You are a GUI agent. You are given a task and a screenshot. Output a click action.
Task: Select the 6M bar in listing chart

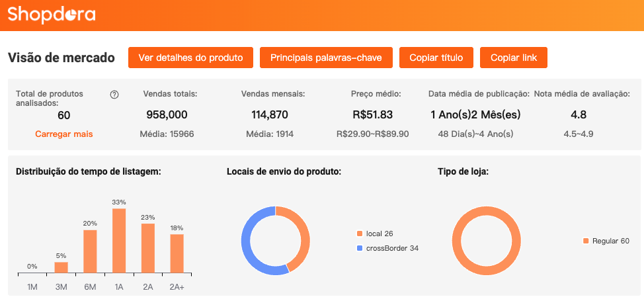(90, 251)
